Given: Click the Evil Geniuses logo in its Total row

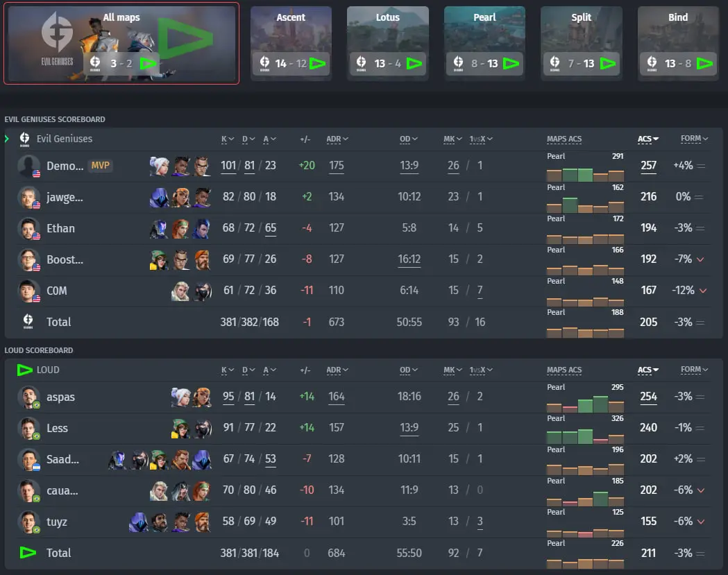Looking at the screenshot, I should pyautogui.click(x=28, y=321).
